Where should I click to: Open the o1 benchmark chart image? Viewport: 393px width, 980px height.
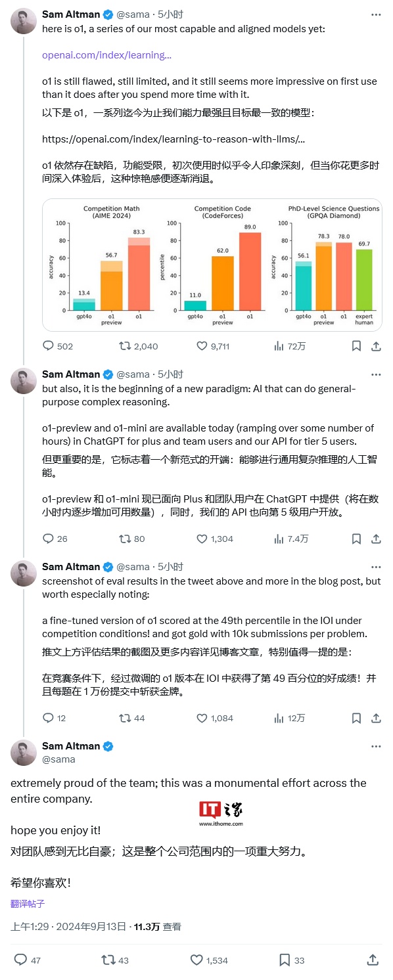click(x=212, y=265)
